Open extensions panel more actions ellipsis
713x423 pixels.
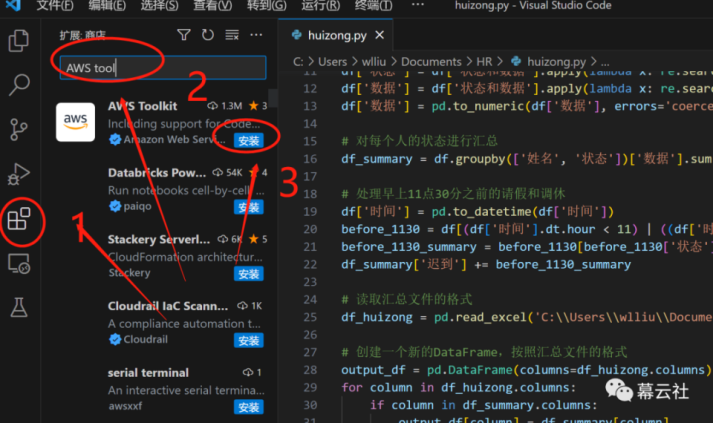[256, 35]
